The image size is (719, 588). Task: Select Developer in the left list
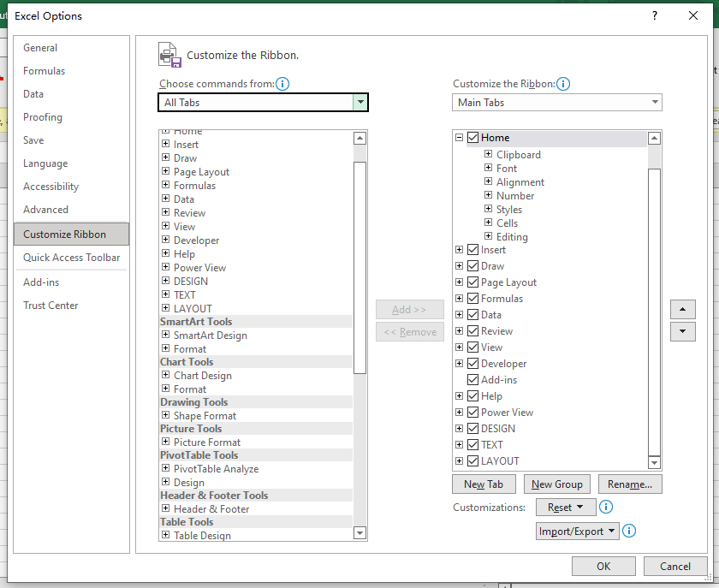click(x=196, y=241)
